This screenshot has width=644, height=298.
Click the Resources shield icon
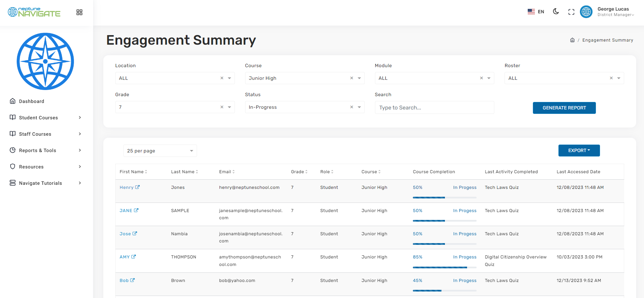pyautogui.click(x=13, y=166)
